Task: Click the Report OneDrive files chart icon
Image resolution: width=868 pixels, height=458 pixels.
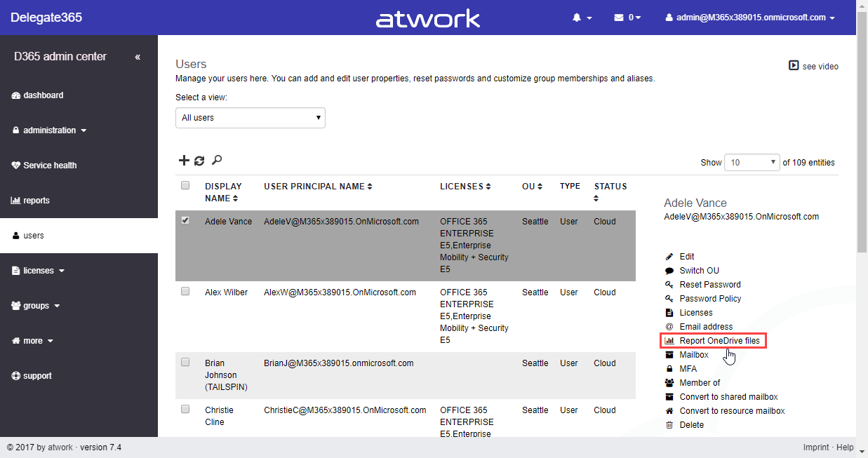Action: click(x=669, y=341)
